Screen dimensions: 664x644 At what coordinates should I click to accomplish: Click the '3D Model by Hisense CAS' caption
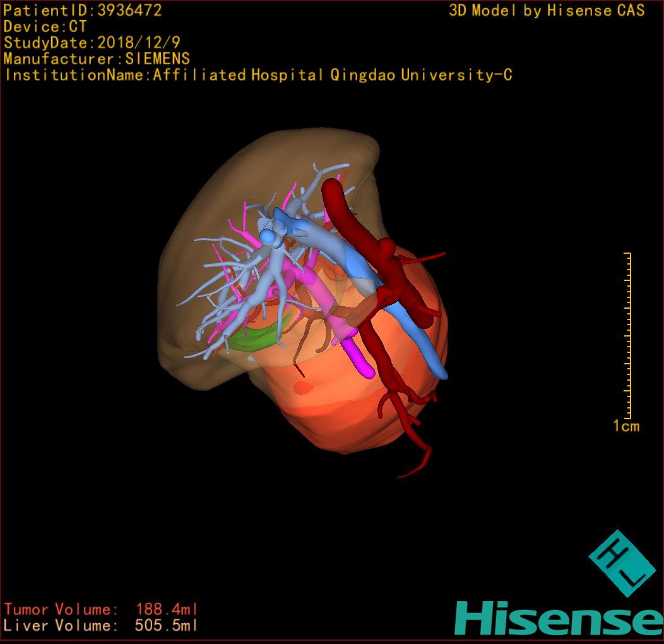point(547,11)
